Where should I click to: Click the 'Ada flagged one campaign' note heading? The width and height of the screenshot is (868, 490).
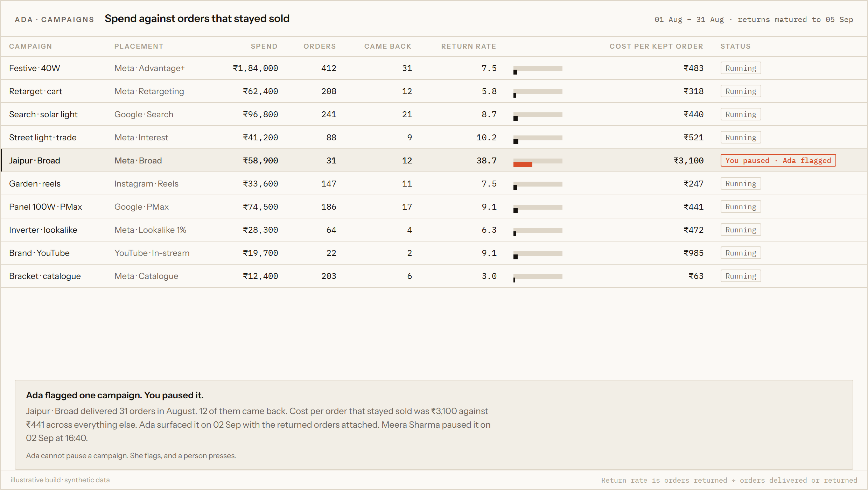click(x=115, y=395)
